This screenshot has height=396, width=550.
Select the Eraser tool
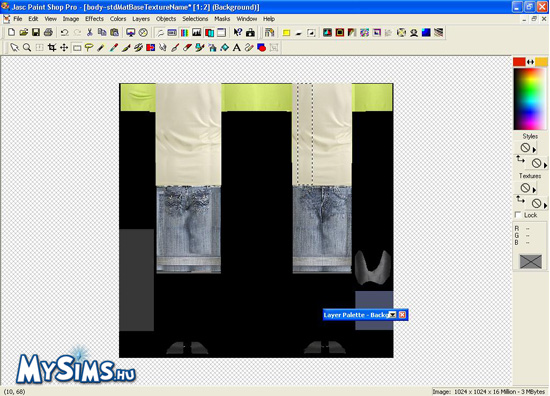coord(188,47)
